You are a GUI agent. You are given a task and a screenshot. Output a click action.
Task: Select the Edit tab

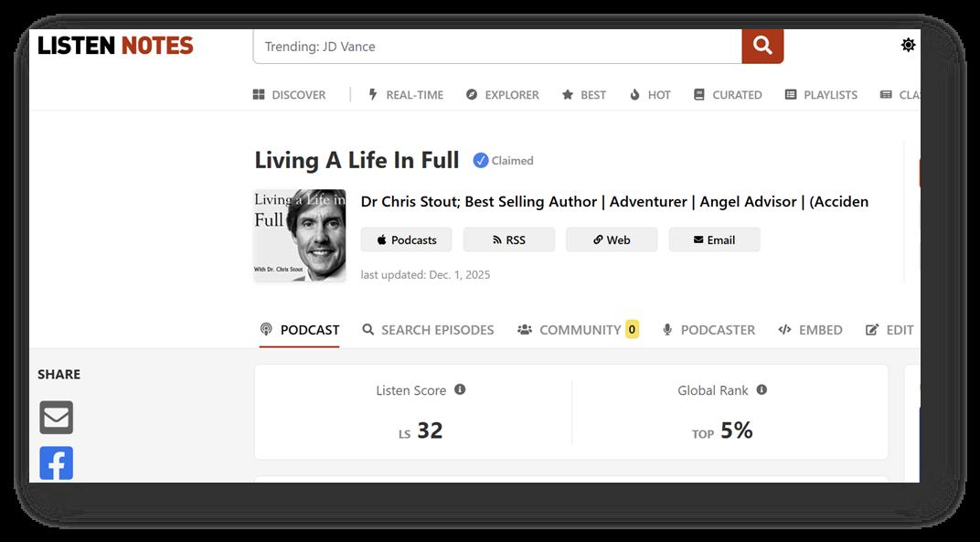coord(889,330)
